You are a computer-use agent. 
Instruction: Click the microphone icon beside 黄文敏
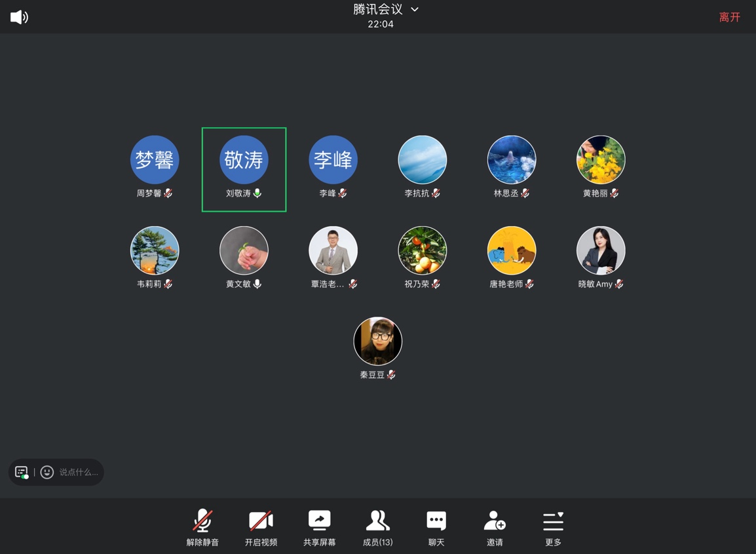click(x=257, y=284)
